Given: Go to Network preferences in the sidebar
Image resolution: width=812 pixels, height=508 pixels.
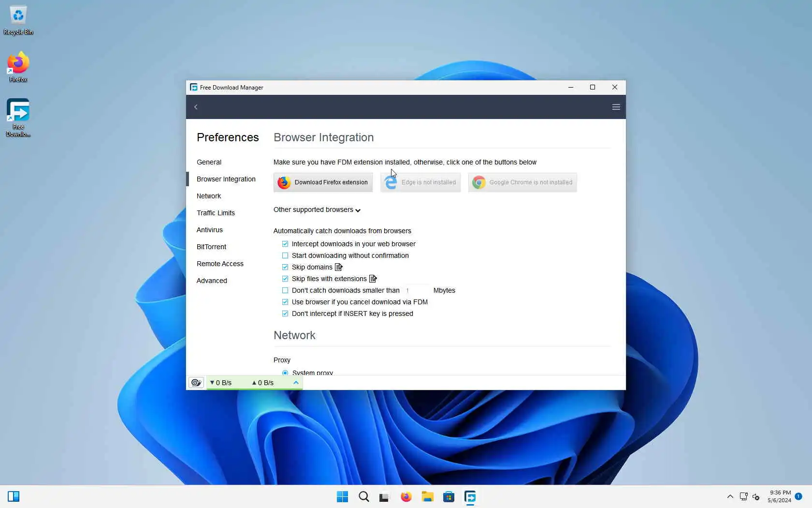Looking at the screenshot, I should (209, 196).
